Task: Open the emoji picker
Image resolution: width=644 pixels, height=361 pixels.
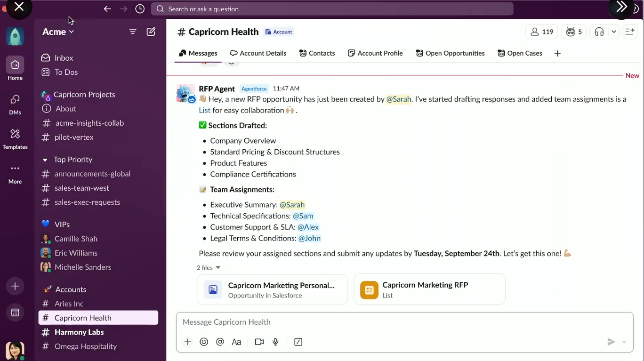Action: 204,342
